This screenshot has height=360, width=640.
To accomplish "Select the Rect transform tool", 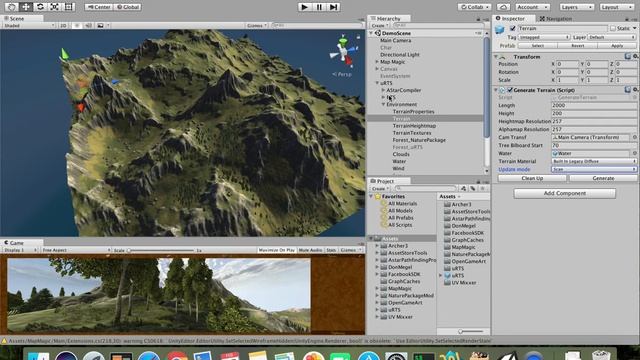I will (x=68, y=7).
